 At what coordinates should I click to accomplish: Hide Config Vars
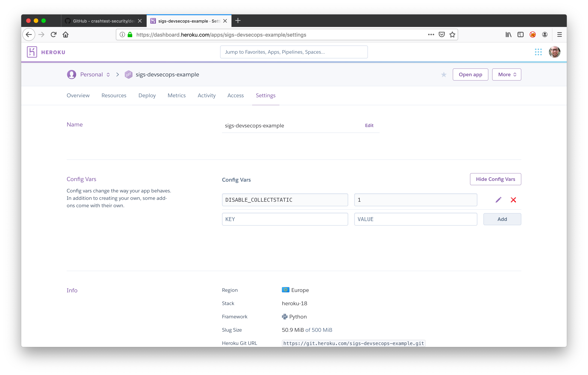click(x=495, y=179)
